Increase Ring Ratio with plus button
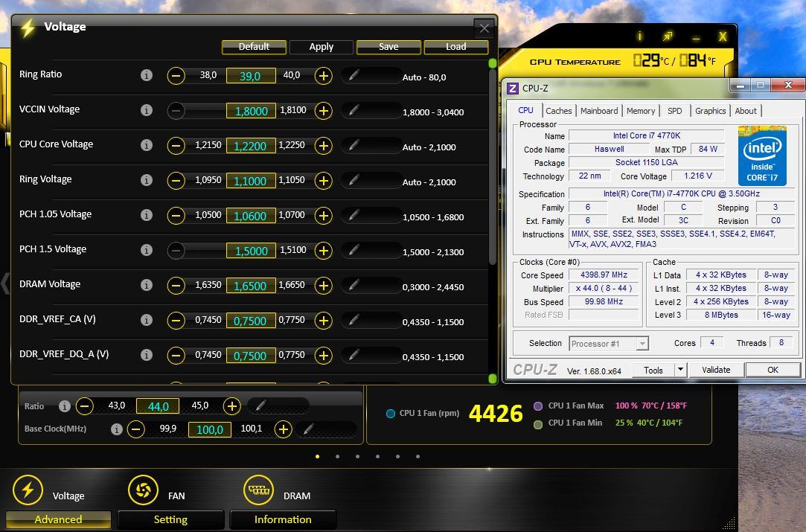 [x=323, y=76]
